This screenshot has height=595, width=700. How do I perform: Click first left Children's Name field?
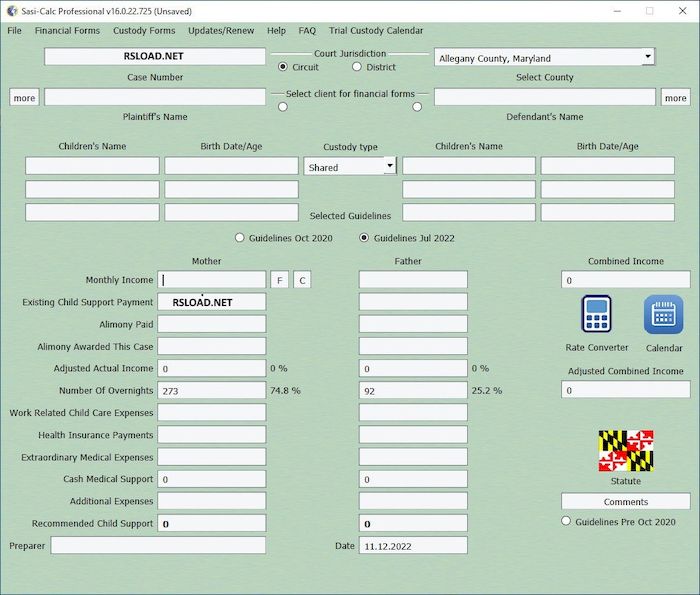point(92,166)
